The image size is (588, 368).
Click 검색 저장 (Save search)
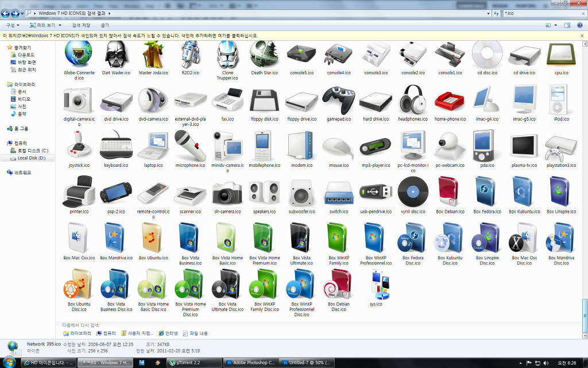tap(81, 25)
